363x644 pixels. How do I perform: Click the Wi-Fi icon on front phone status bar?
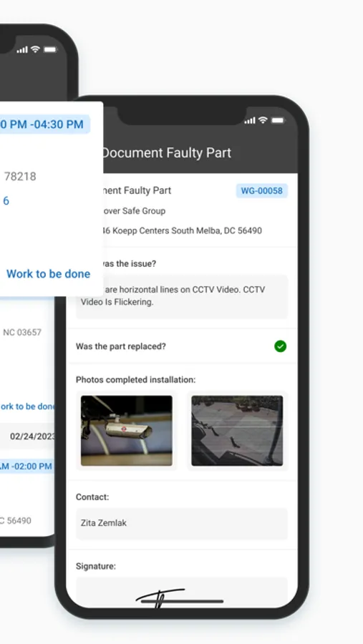263,120
